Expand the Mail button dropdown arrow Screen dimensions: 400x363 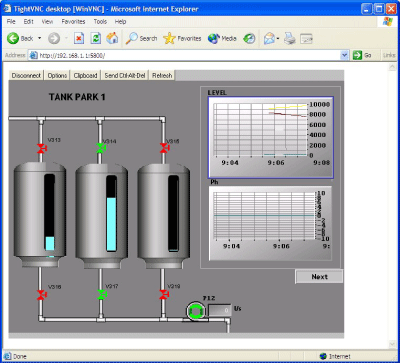pyautogui.click(x=278, y=39)
